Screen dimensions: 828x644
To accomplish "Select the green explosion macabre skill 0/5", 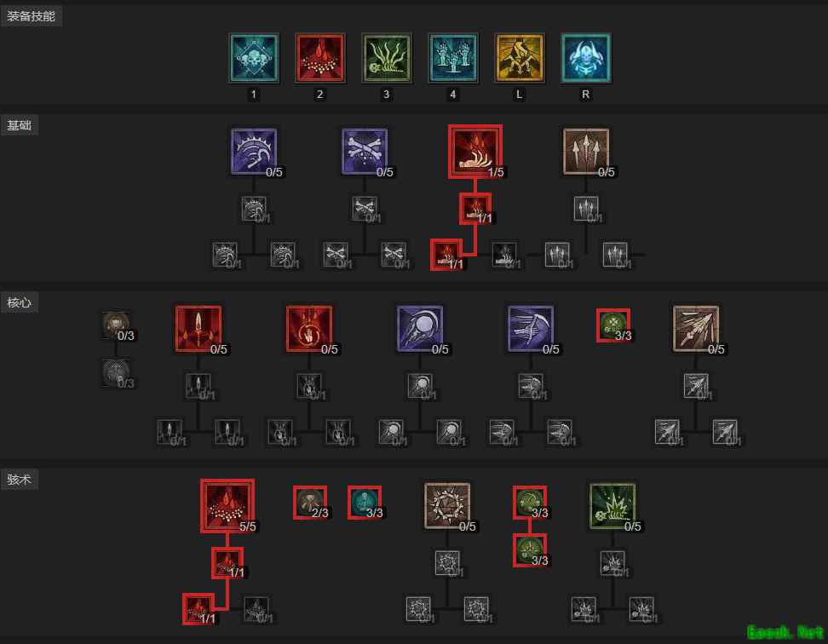I will (613, 506).
